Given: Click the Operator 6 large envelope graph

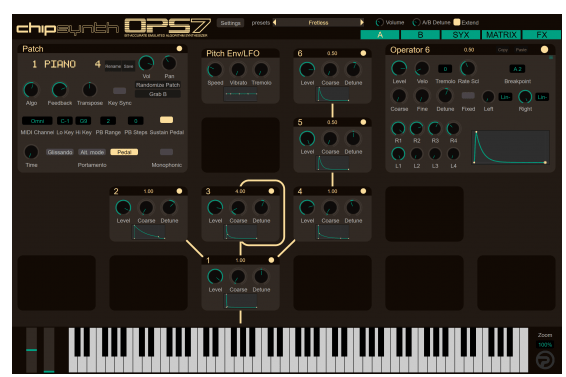Looking at the screenshot, I should point(510,147).
